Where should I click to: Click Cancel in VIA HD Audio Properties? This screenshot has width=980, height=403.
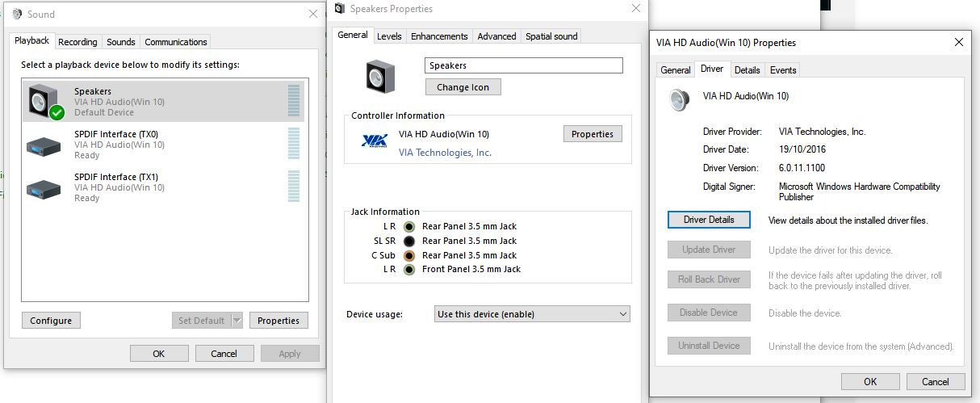(936, 381)
